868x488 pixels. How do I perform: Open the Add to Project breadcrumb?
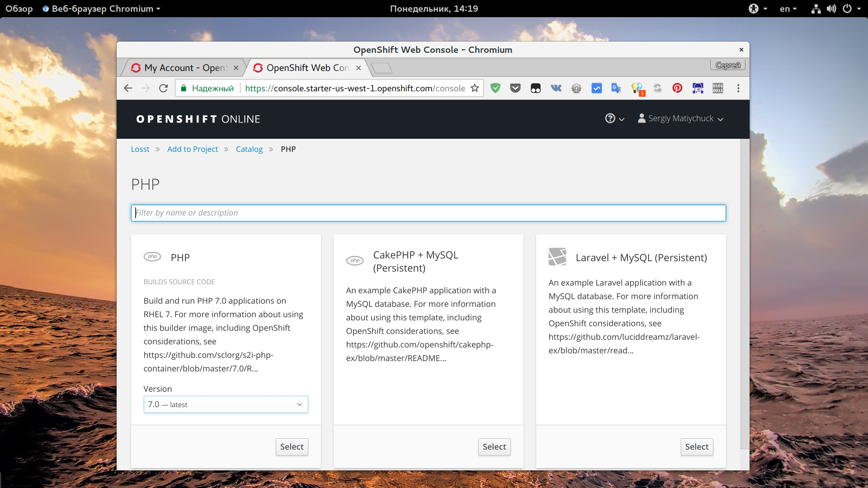pyautogui.click(x=193, y=149)
